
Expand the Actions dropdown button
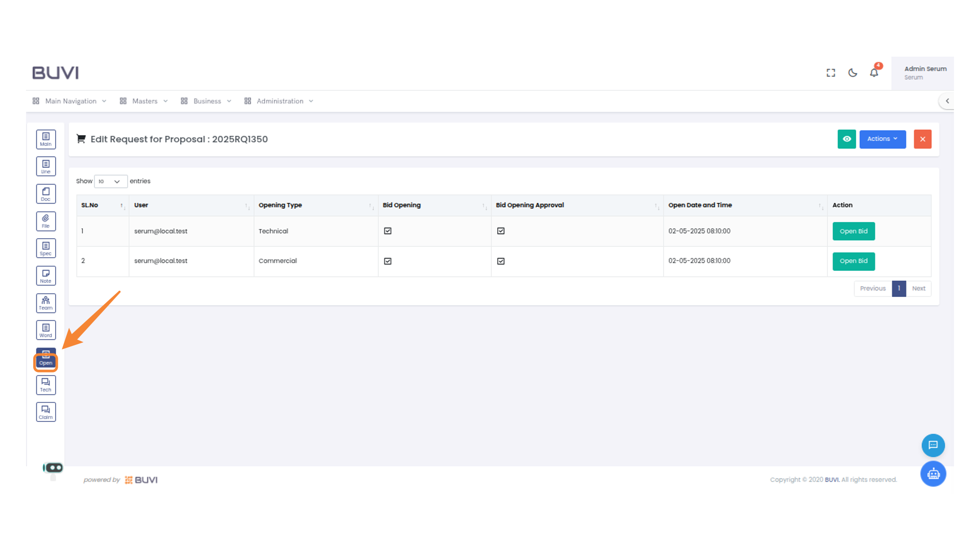point(882,139)
